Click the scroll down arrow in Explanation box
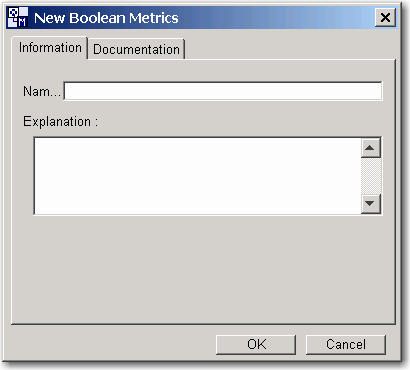The width and height of the screenshot is (410, 370). pos(370,203)
